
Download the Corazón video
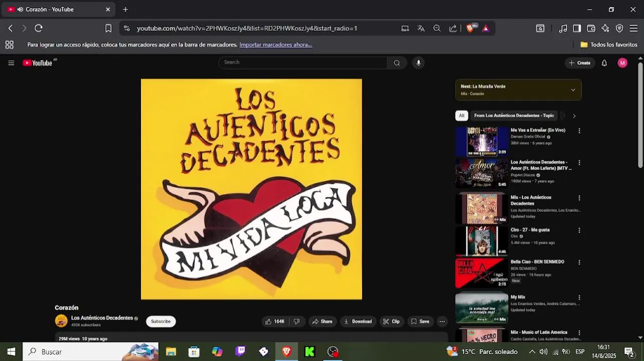tap(358, 321)
